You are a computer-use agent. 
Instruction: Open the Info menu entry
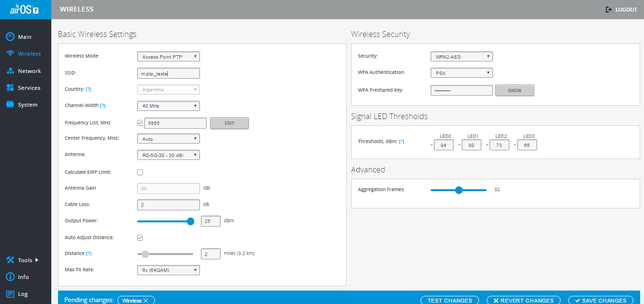click(x=23, y=277)
